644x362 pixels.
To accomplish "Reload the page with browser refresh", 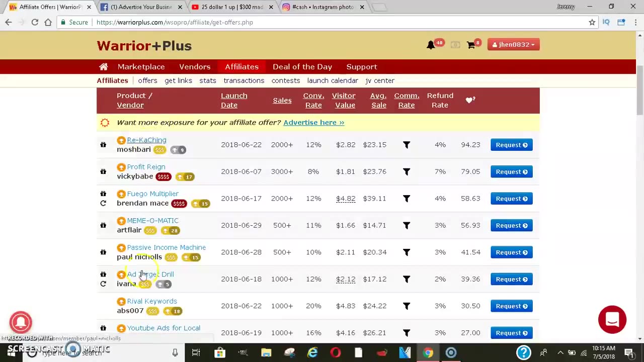I will (x=35, y=22).
